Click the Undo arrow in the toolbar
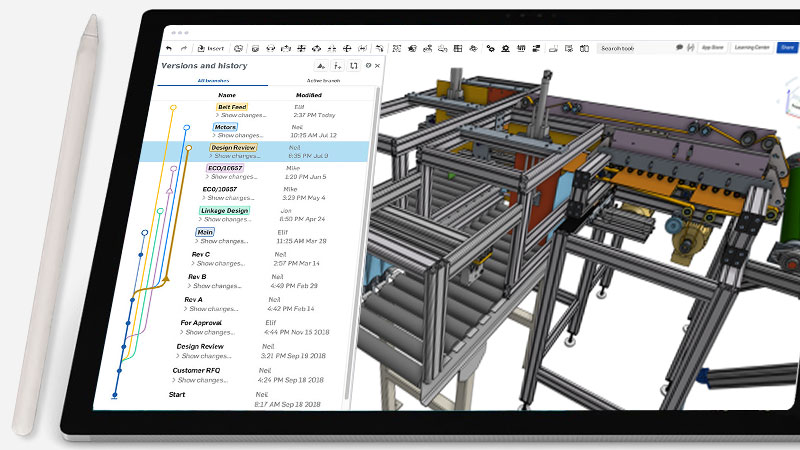Viewport: 800px width, 450px height. coord(169,48)
